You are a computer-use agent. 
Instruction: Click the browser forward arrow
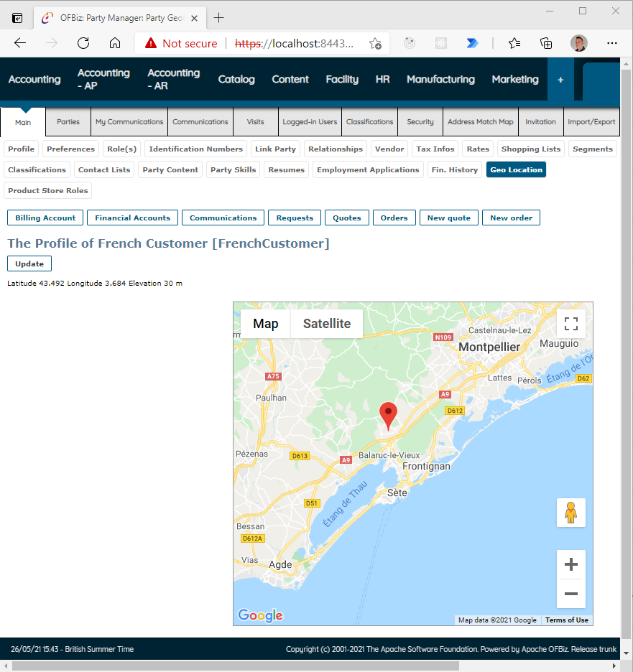52,43
